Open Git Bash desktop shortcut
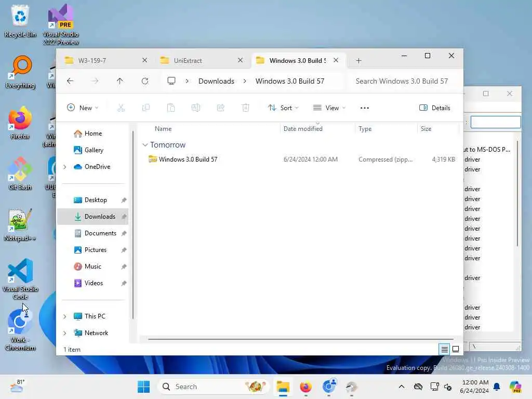Viewport: 532px width, 399px height. [x=20, y=174]
